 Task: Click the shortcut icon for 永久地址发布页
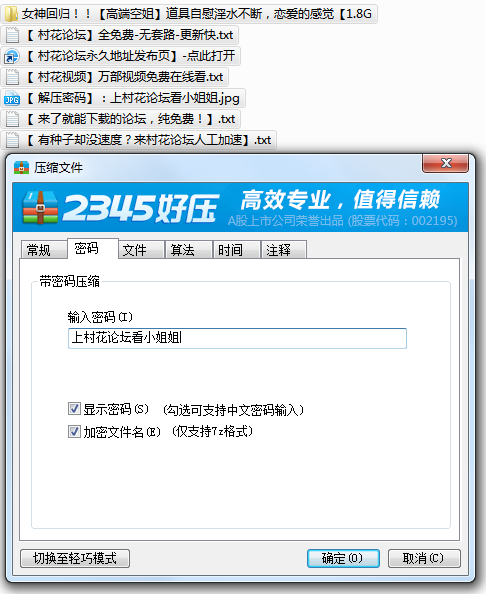coord(11,56)
